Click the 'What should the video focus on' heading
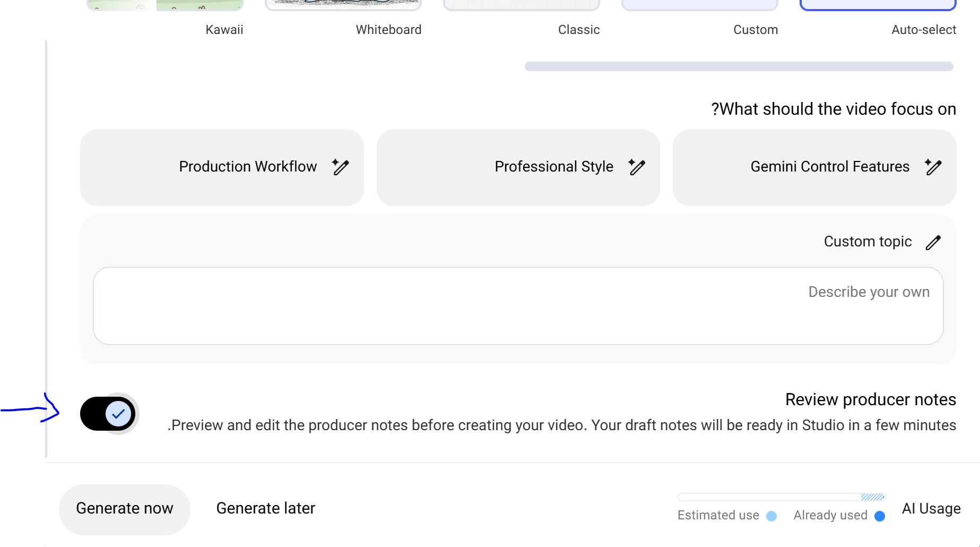This screenshot has width=980, height=547. coord(834,109)
